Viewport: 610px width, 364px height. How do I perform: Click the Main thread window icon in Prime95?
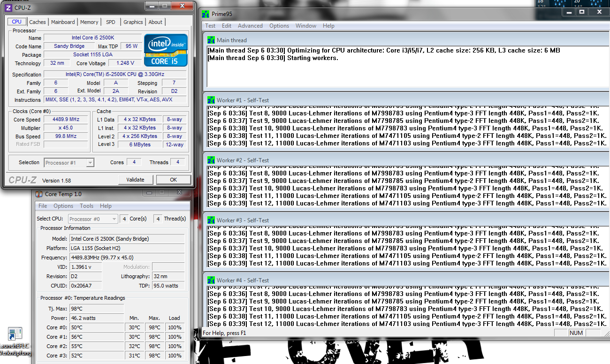click(x=211, y=40)
